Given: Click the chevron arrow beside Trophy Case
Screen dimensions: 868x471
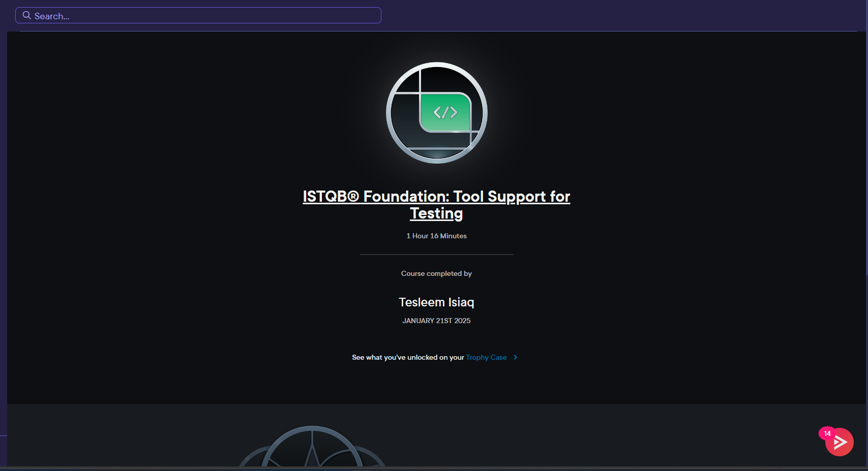Looking at the screenshot, I should tap(516, 357).
